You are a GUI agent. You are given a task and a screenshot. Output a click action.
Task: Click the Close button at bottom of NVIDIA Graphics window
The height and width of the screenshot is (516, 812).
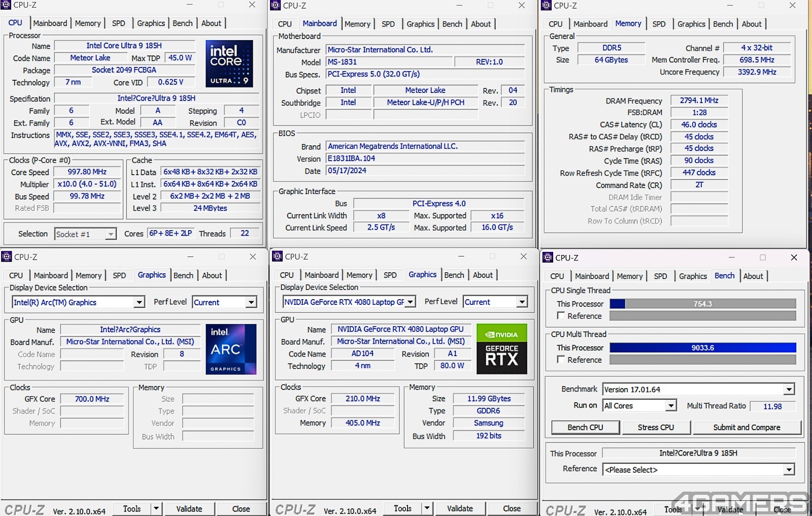(x=512, y=508)
